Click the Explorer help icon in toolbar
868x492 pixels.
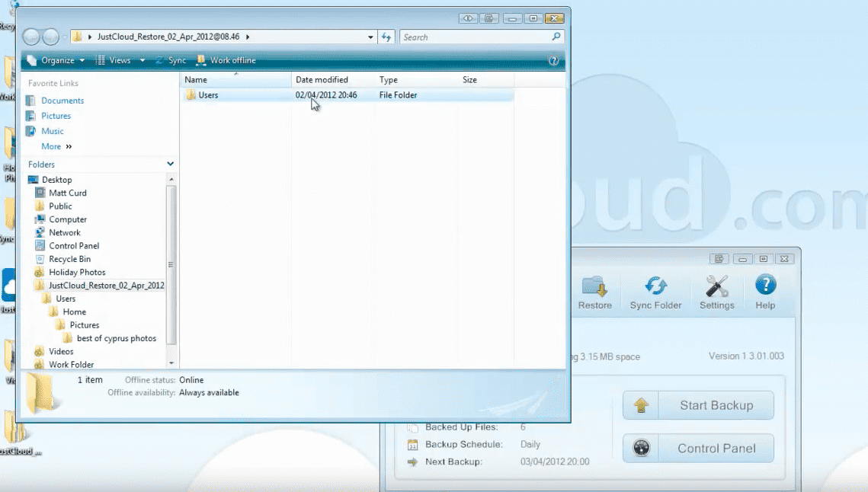[x=553, y=61]
